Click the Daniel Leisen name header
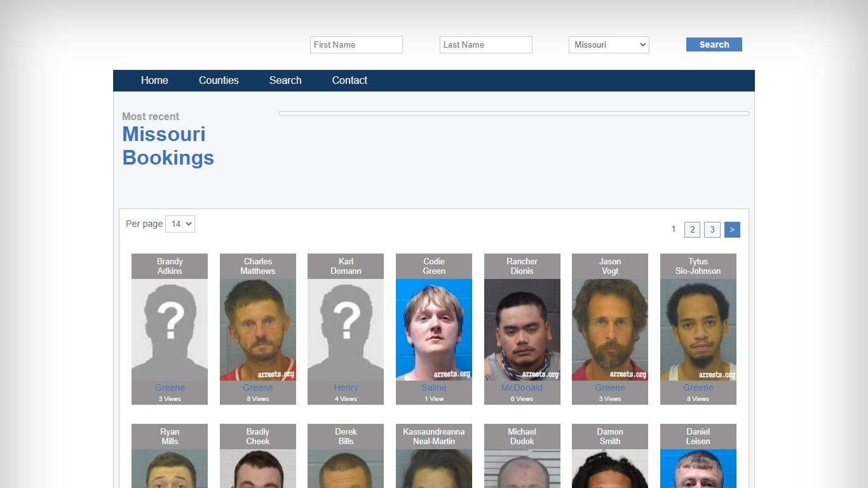Image resolution: width=868 pixels, height=488 pixels. (x=698, y=437)
